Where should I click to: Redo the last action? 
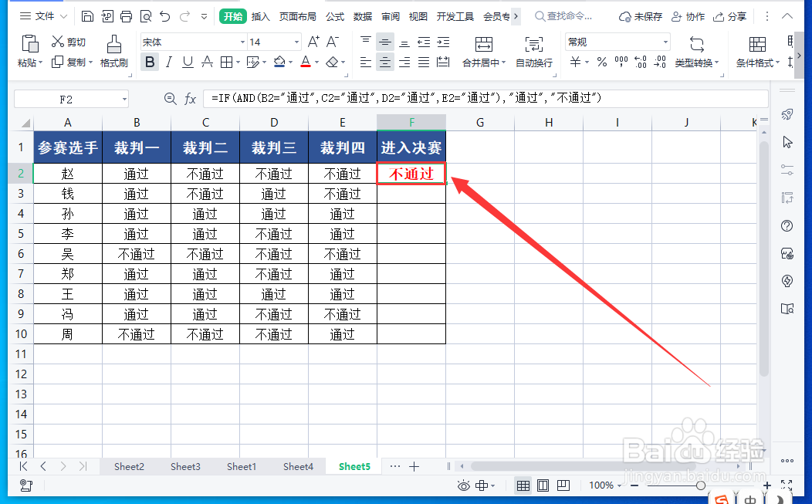click(185, 16)
